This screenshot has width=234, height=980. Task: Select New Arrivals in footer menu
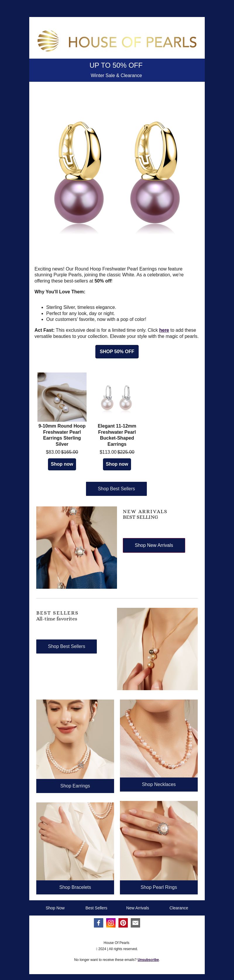(137, 908)
